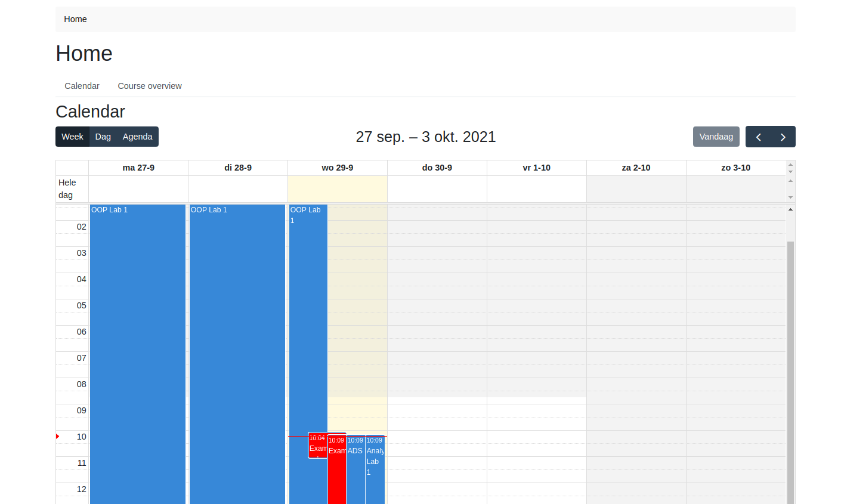Click the di 28-9 day header
Viewport: 841px width, 504px height.
238,168
